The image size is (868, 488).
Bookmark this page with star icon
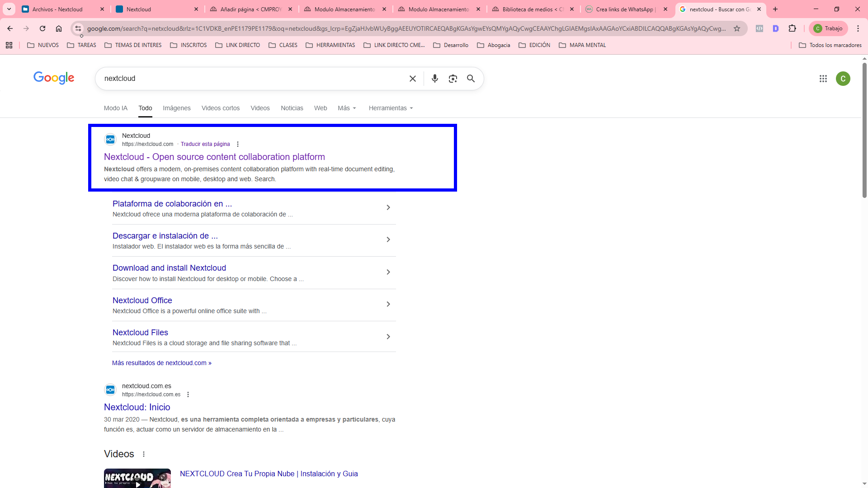(x=737, y=28)
